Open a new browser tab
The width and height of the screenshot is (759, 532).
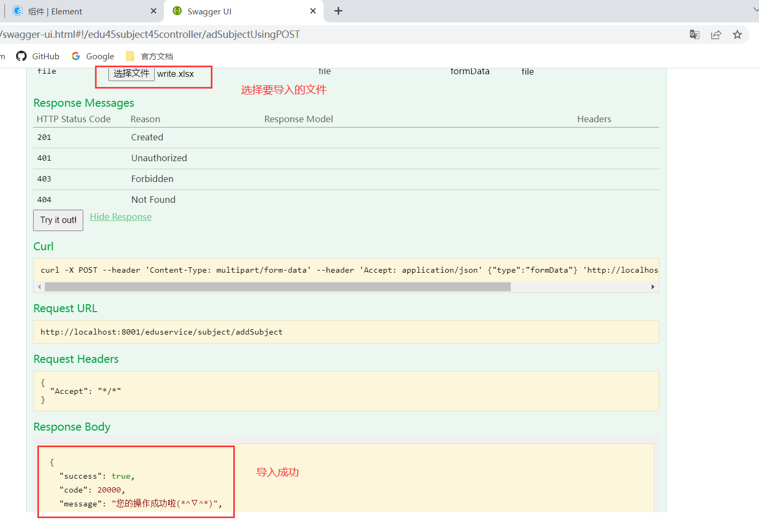pos(338,11)
